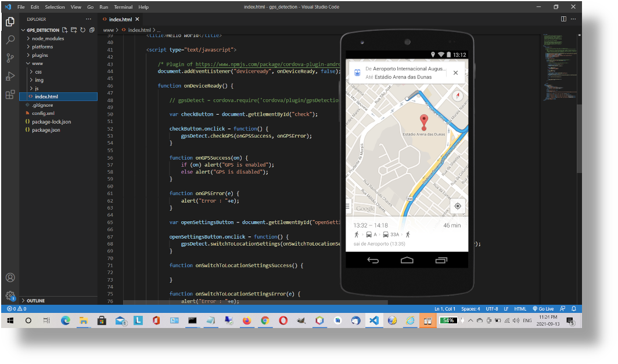This screenshot has height=364, width=618.
Task: Click the Go Live status bar button
Action: pyautogui.click(x=543, y=309)
